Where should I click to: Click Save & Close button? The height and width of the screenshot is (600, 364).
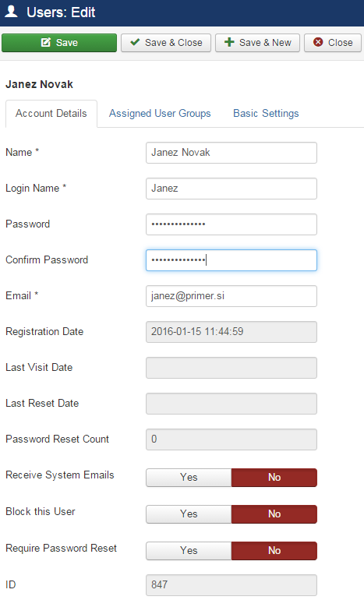[166, 43]
